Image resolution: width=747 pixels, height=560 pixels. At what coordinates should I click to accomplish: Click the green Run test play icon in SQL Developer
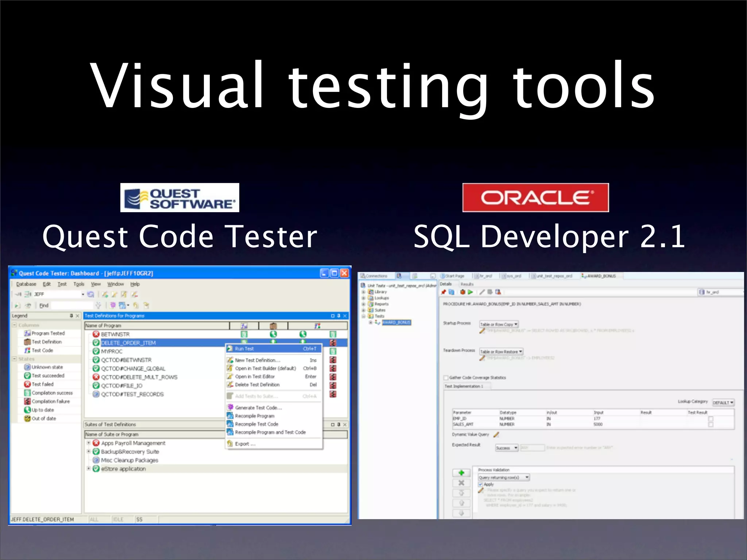[x=470, y=292]
